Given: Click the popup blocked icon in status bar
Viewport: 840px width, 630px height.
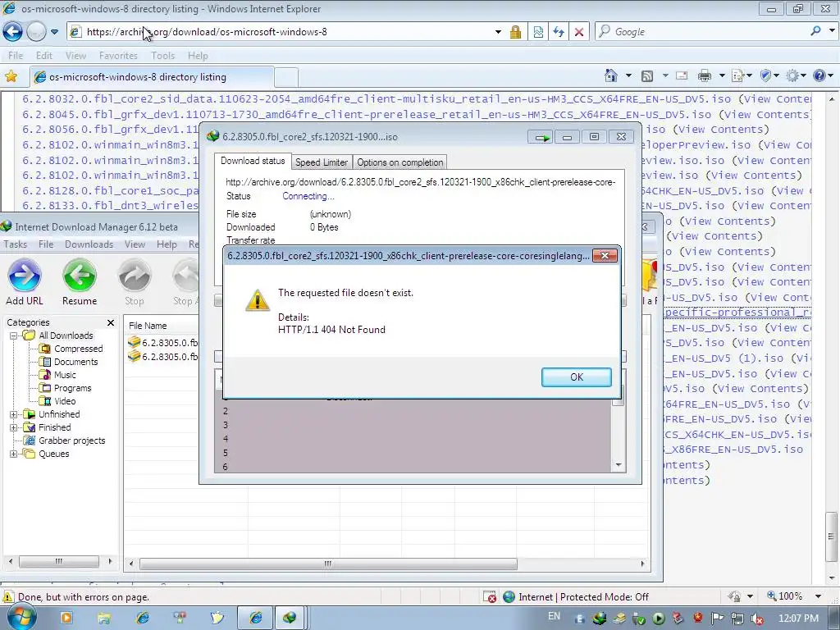Looking at the screenshot, I should (x=490, y=597).
